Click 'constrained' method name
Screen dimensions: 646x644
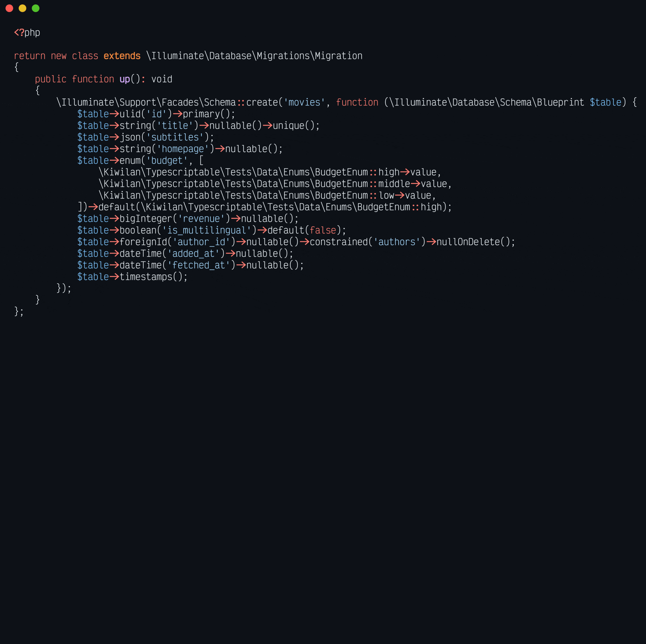338,242
